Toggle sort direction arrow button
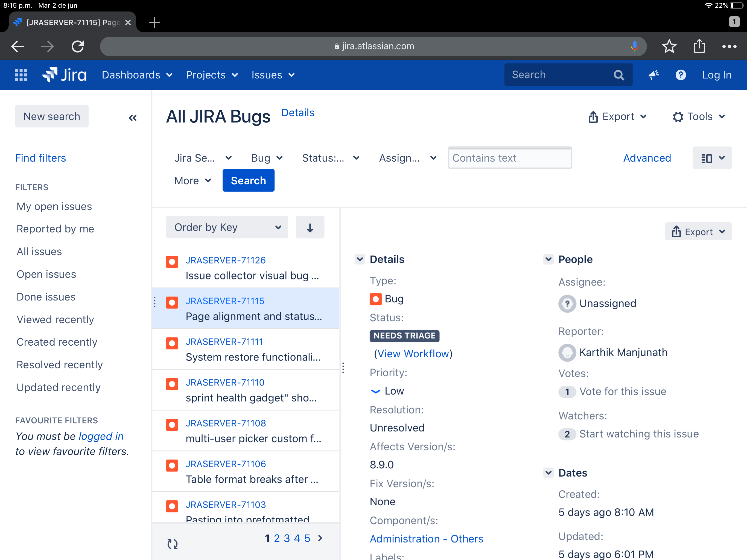Image resolution: width=747 pixels, height=560 pixels. click(x=310, y=227)
